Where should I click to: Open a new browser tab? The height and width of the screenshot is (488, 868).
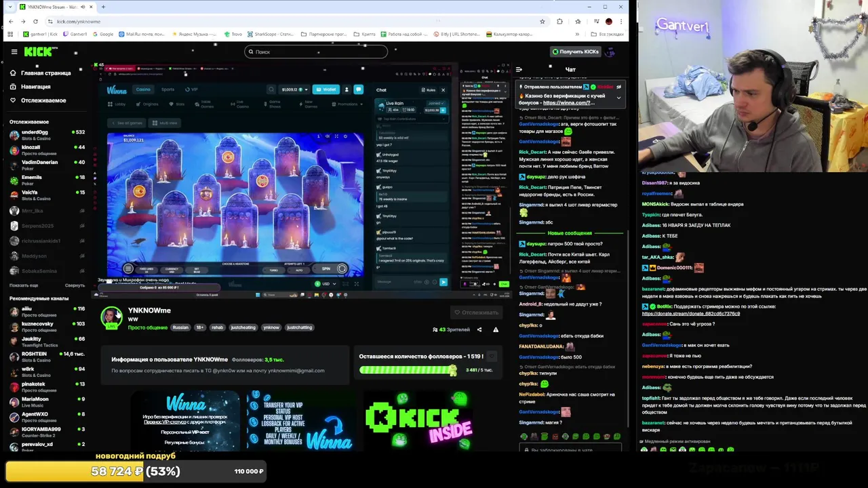103,7
